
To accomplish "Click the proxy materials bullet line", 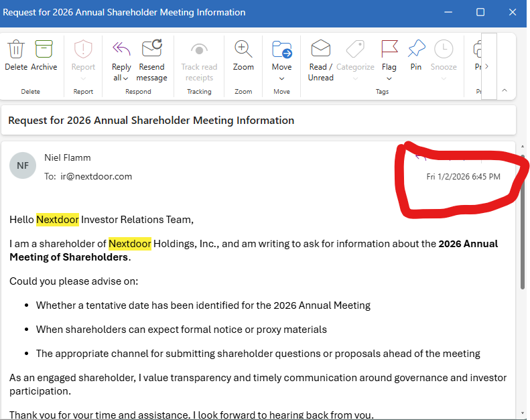I will pyautogui.click(x=182, y=330).
